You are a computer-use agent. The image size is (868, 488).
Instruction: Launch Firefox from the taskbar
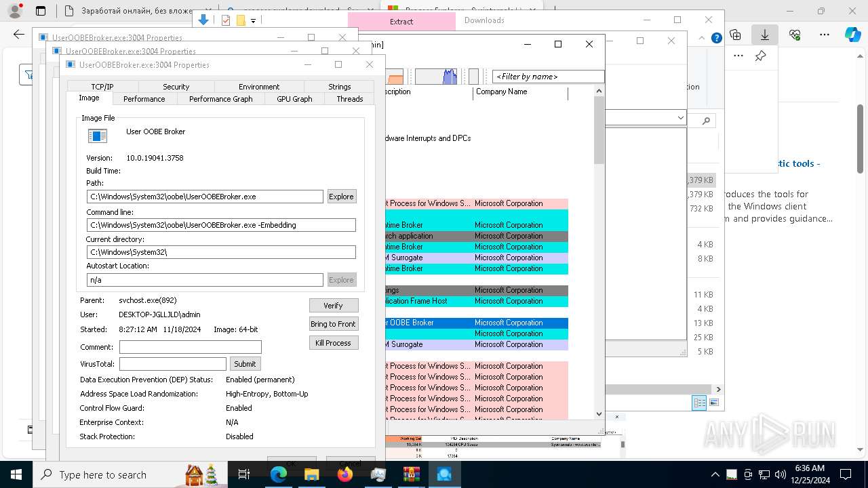(x=344, y=474)
